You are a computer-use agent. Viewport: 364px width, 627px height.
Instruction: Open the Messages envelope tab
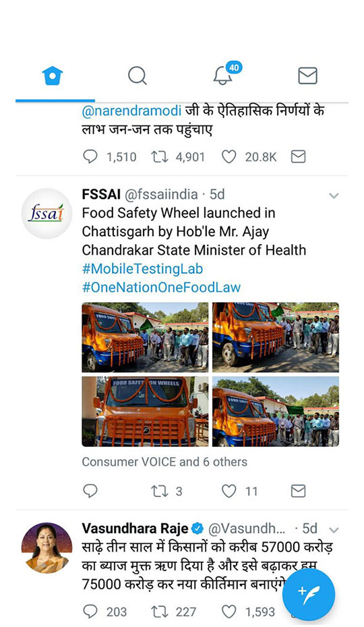tap(307, 76)
